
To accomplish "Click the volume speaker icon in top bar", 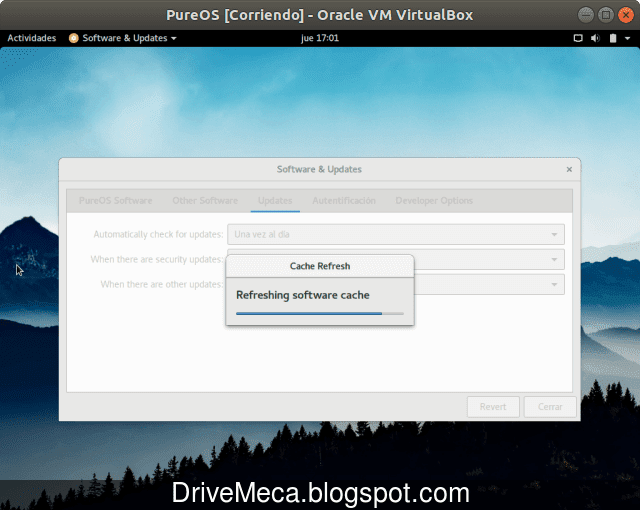I will click(595, 38).
